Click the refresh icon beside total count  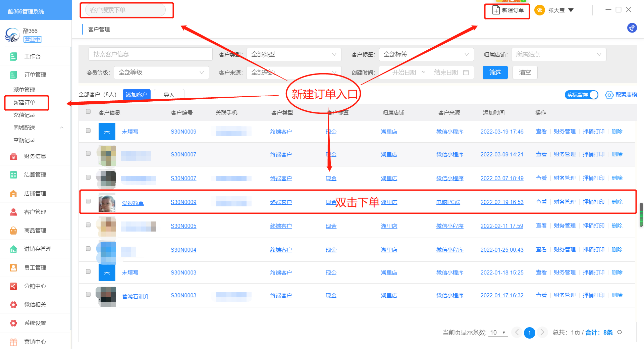pos(620,332)
